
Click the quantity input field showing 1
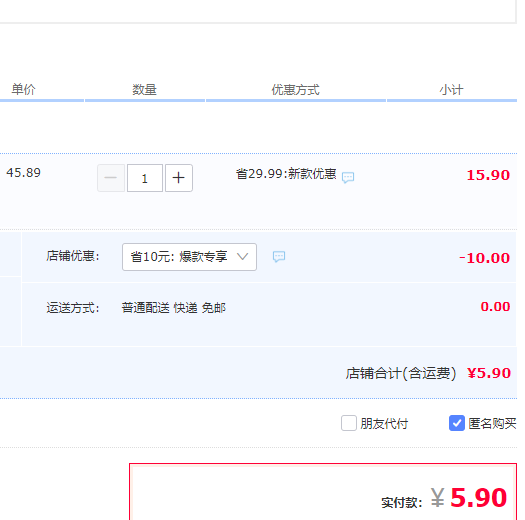145,178
